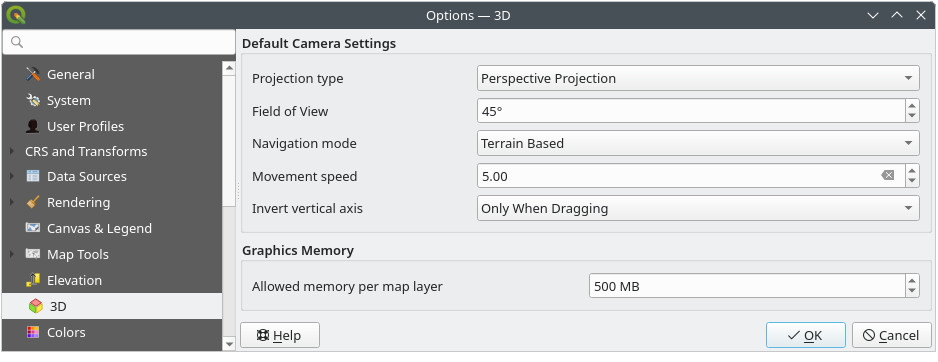Decrease Movement speed with down arrow
Image resolution: width=938 pixels, height=362 pixels.
912,182
